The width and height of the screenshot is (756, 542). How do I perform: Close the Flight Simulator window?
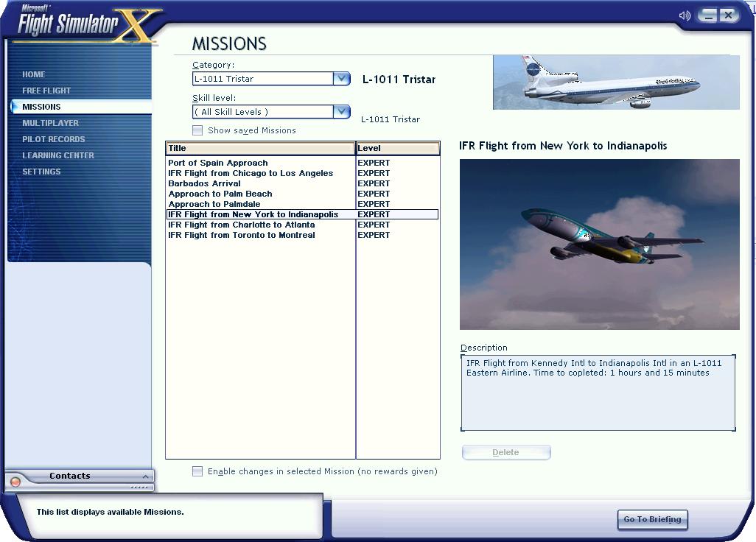point(729,15)
